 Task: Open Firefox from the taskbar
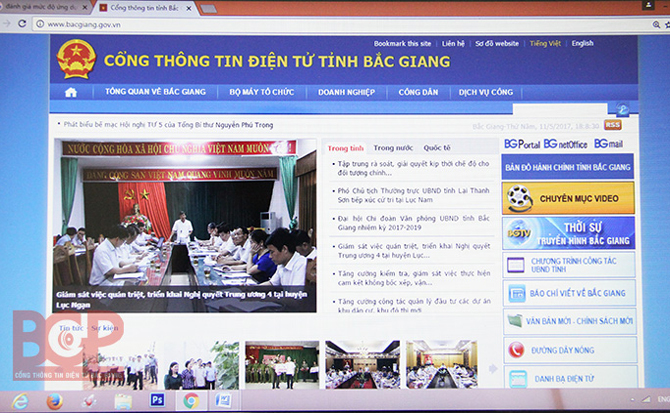point(55,401)
